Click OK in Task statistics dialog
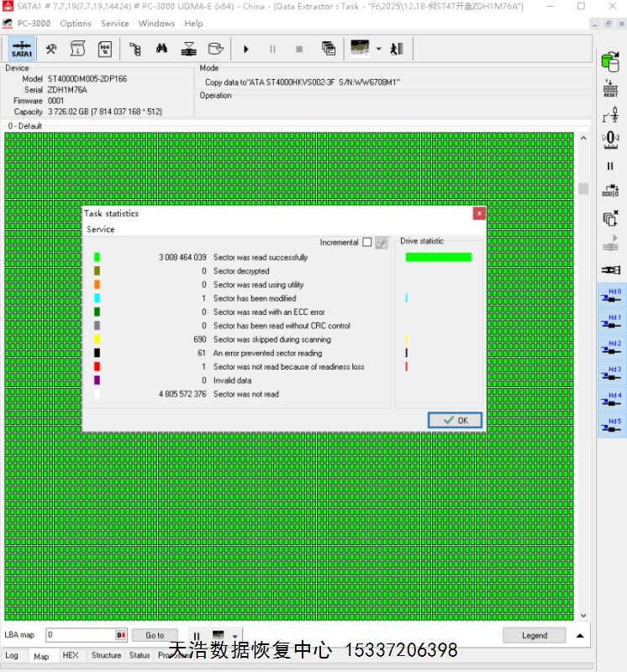 tap(454, 420)
